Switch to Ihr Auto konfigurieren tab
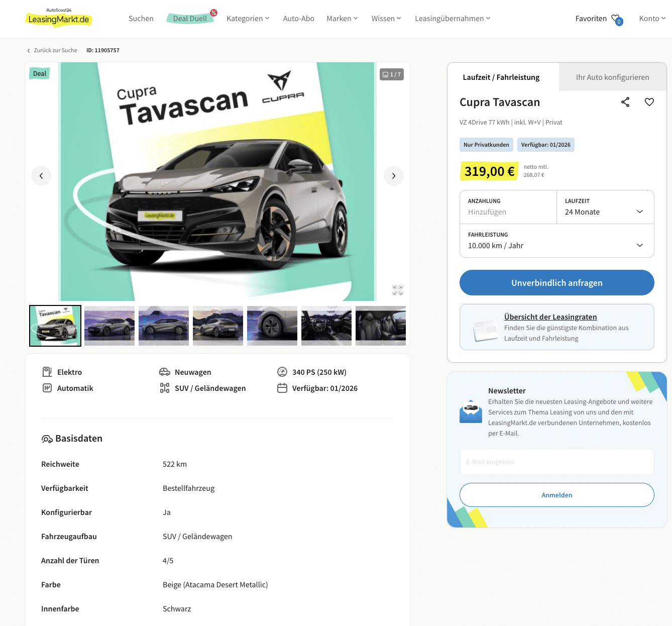672x626 pixels. [613, 77]
